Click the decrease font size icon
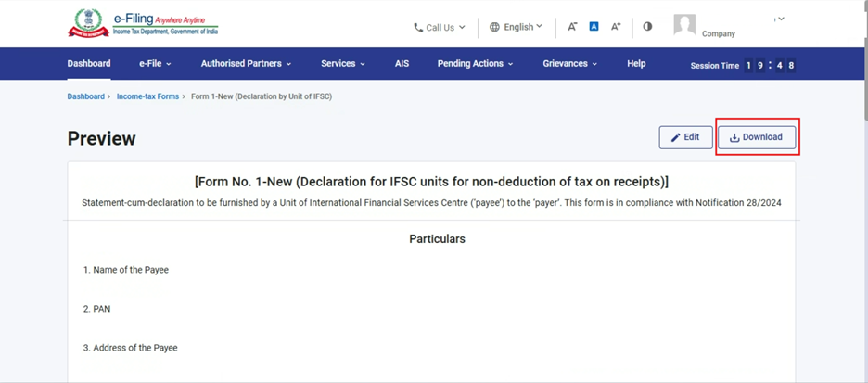Viewport: 868px width, 383px height. (x=572, y=27)
